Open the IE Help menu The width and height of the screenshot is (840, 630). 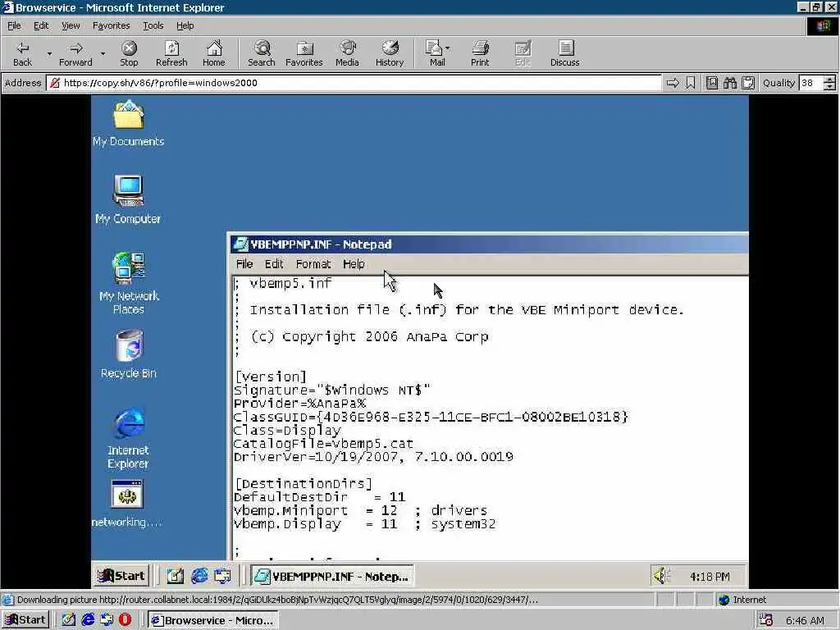pyautogui.click(x=185, y=25)
